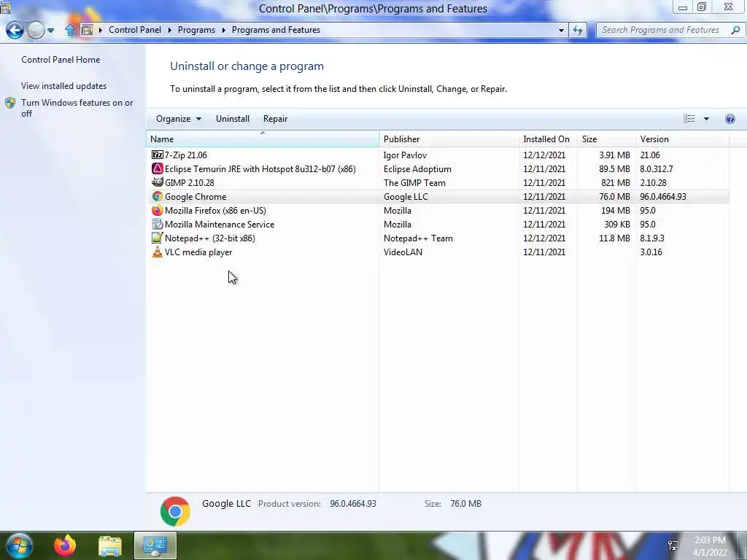Screen dimensions: 747x560
Task: Click the 821 MB size cell
Action: pos(616,182)
